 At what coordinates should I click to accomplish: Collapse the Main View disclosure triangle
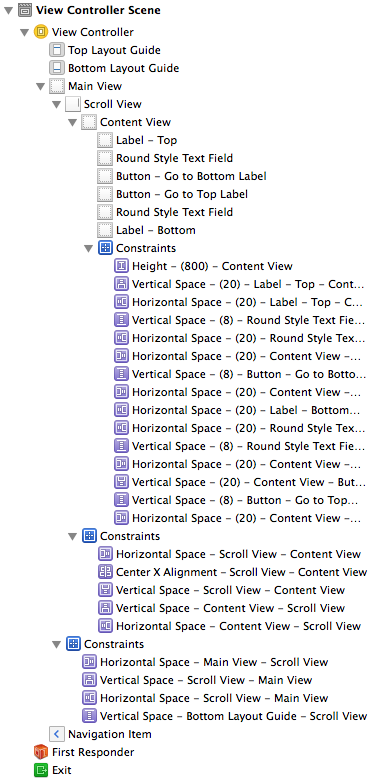(x=40, y=87)
